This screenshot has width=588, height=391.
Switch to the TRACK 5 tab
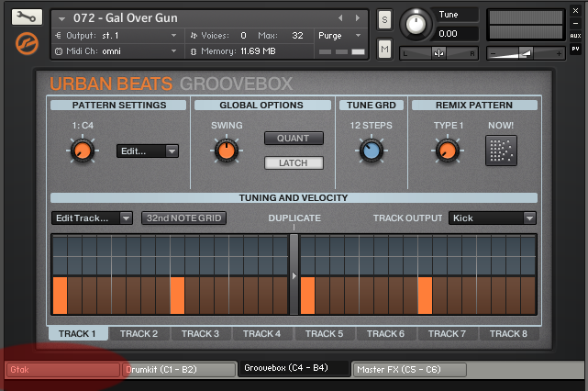click(x=324, y=334)
